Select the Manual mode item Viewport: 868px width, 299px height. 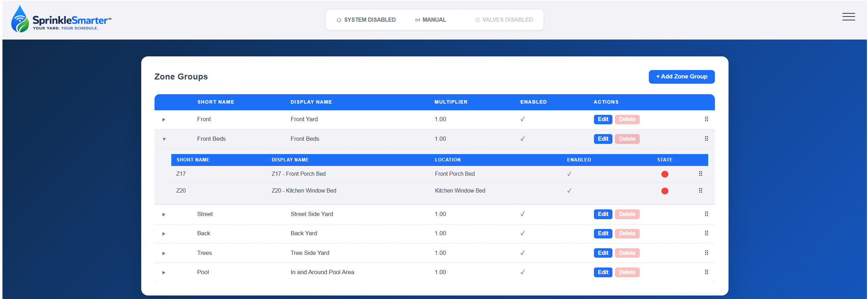click(x=430, y=20)
